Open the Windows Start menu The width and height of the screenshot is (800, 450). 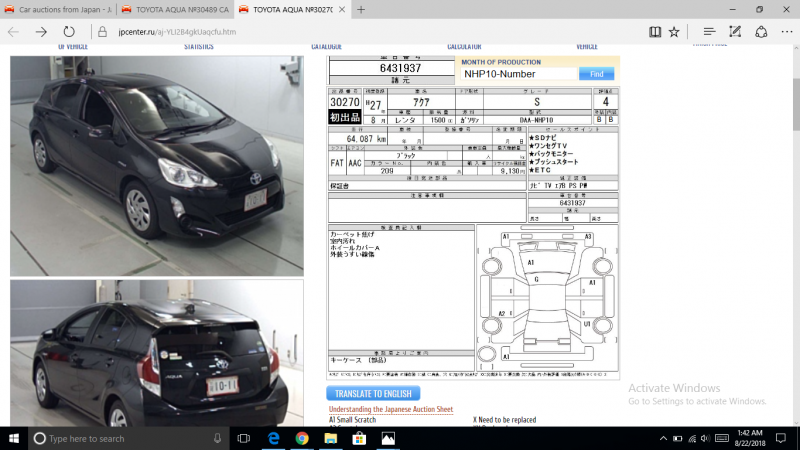tap(14, 438)
